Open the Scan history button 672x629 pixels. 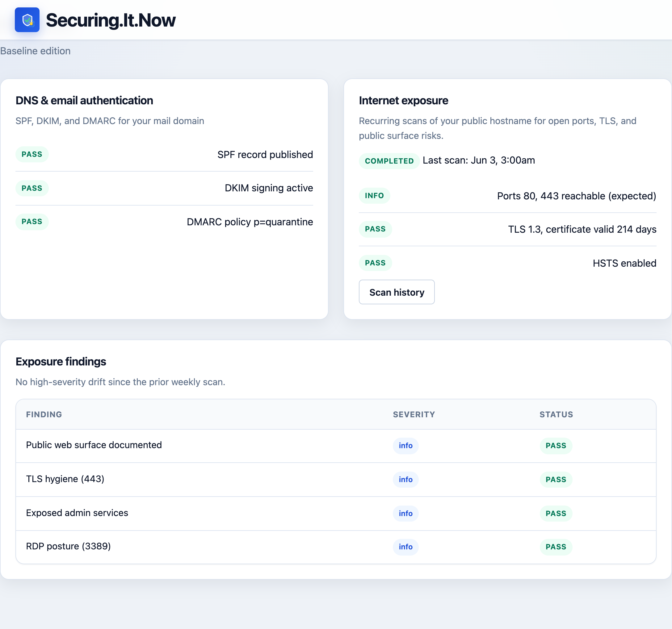click(x=397, y=292)
